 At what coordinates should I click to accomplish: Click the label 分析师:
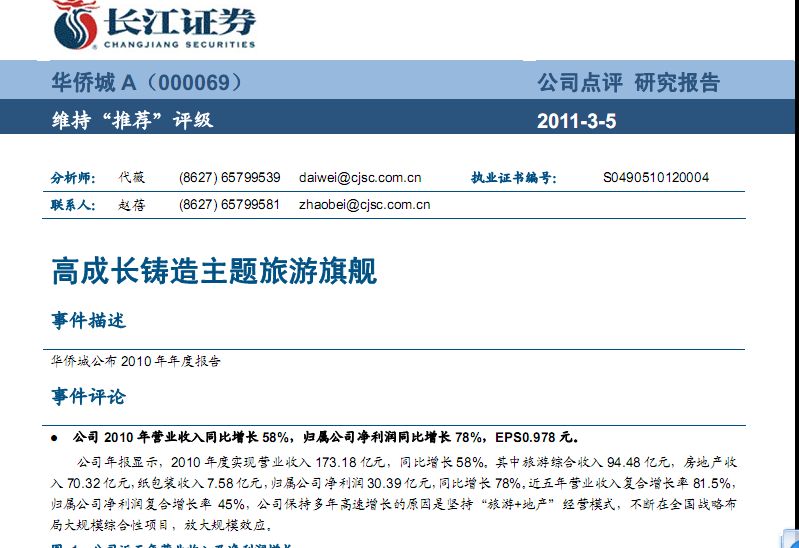click(73, 178)
